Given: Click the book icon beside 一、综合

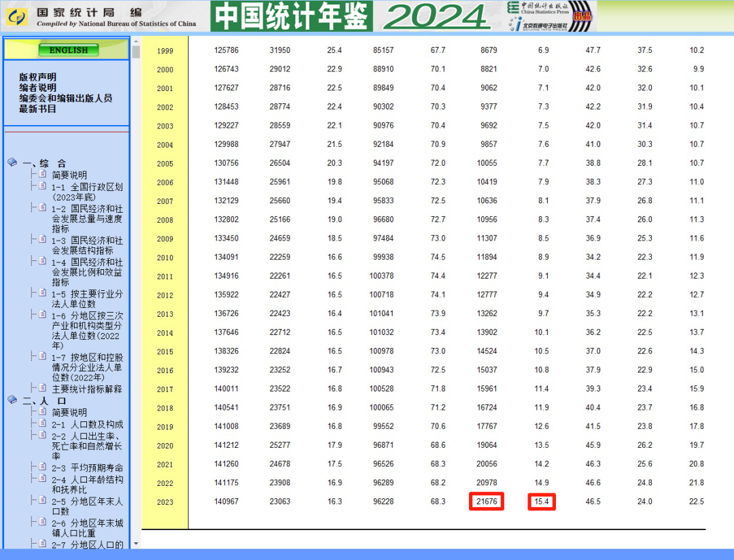Looking at the screenshot, I should tap(12, 162).
